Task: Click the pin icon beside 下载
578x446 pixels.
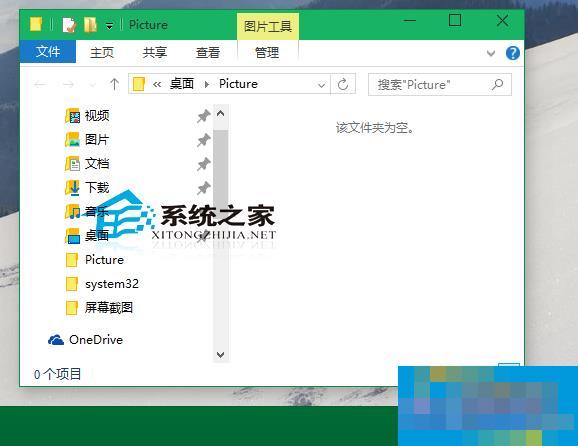Action: click(x=203, y=188)
